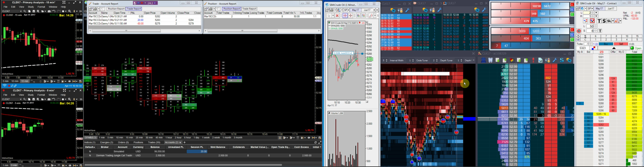Click the blue S icon in the CLK17 - ac108329 toolbar

click(x=562, y=60)
